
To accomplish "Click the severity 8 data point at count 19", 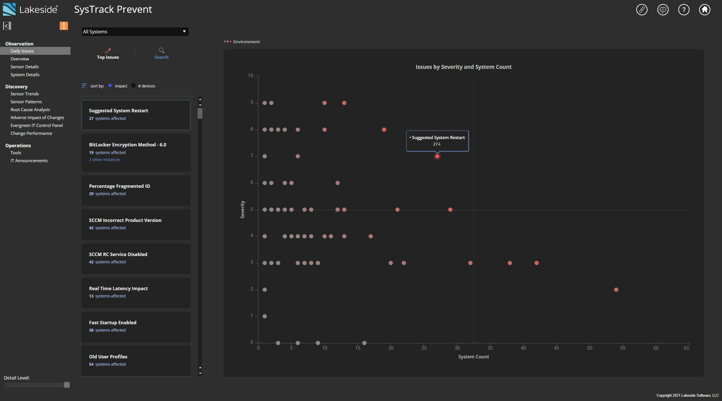I will tap(384, 130).
